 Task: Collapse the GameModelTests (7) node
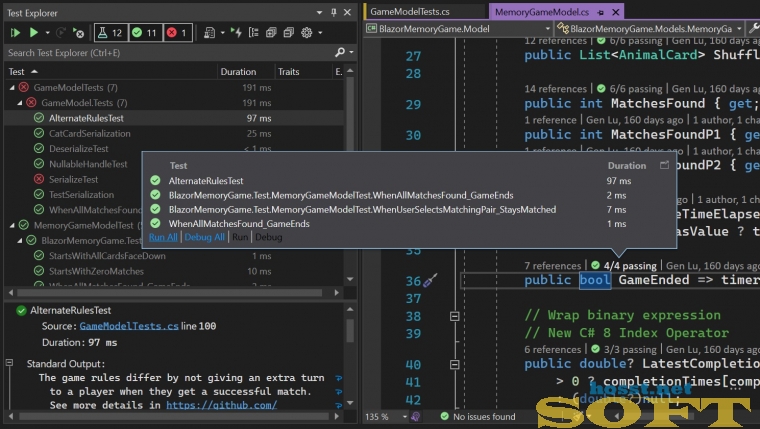pyautogui.click(x=12, y=88)
